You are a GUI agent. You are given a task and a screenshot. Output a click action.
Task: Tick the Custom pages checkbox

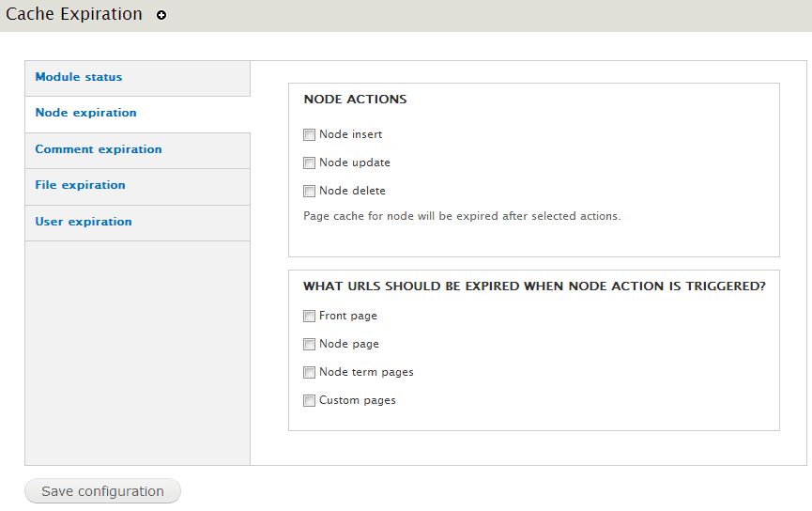click(310, 401)
